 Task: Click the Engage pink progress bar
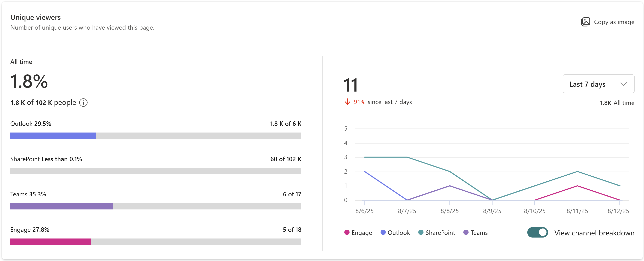coord(50,242)
